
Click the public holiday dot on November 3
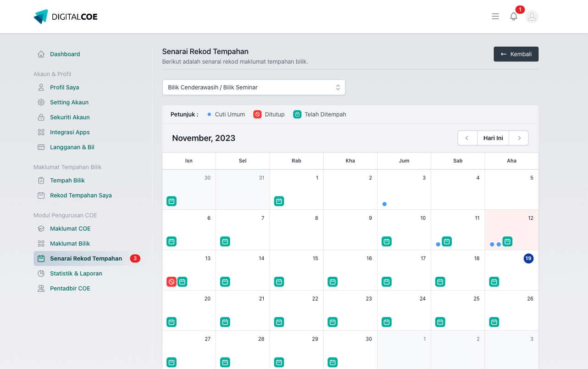click(384, 204)
